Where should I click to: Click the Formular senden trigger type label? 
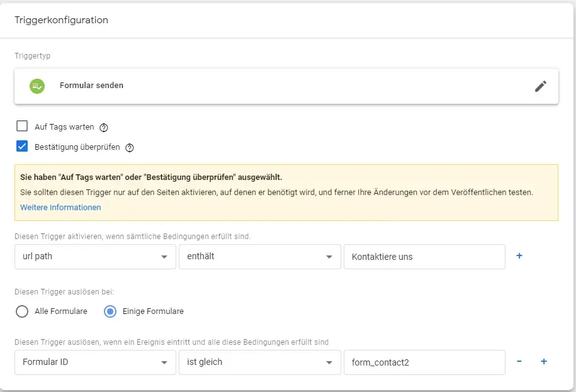[91, 86]
